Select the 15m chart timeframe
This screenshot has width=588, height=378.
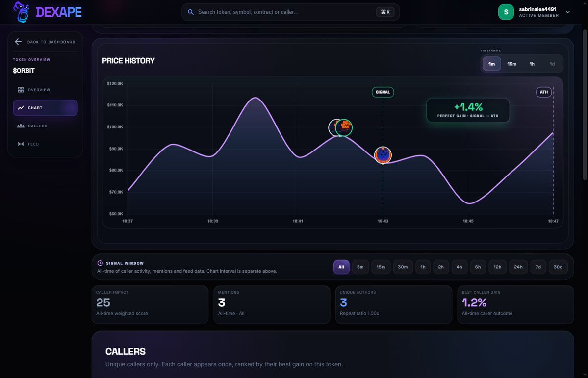click(x=511, y=64)
